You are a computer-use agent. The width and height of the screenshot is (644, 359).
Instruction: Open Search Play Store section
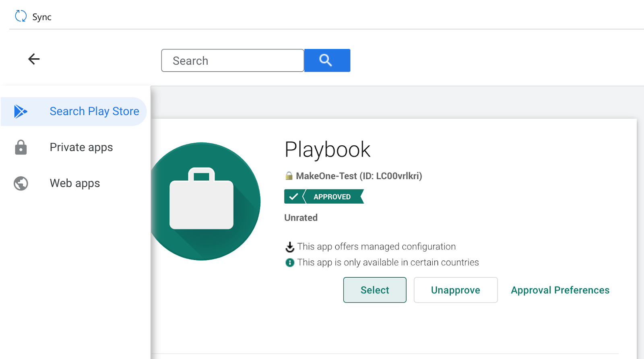pos(74,111)
